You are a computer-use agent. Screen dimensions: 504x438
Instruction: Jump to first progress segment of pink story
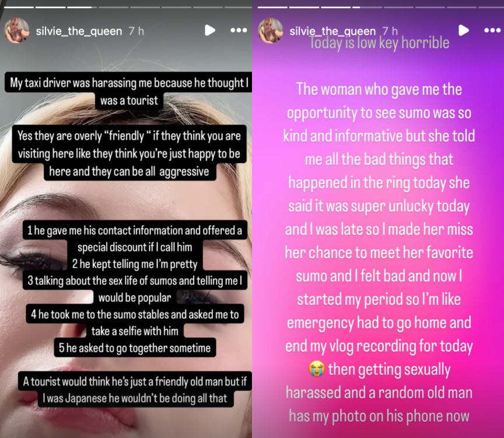tap(272, 7)
